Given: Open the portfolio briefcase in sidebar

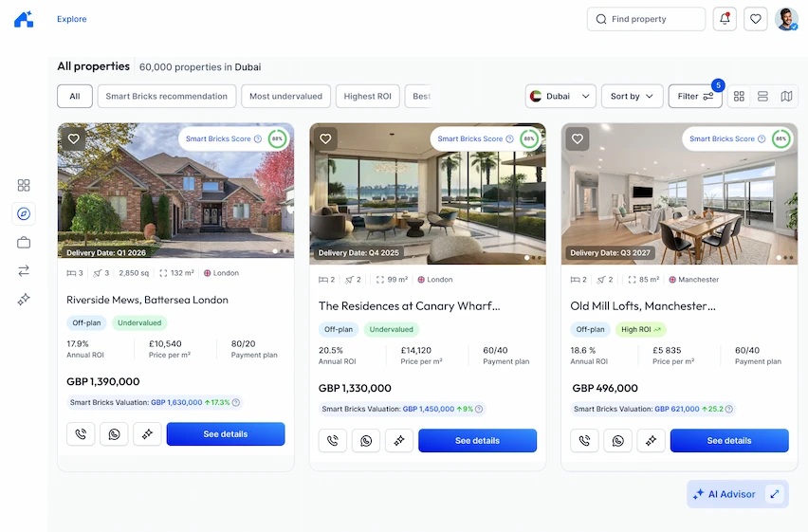Looking at the screenshot, I should tap(24, 242).
